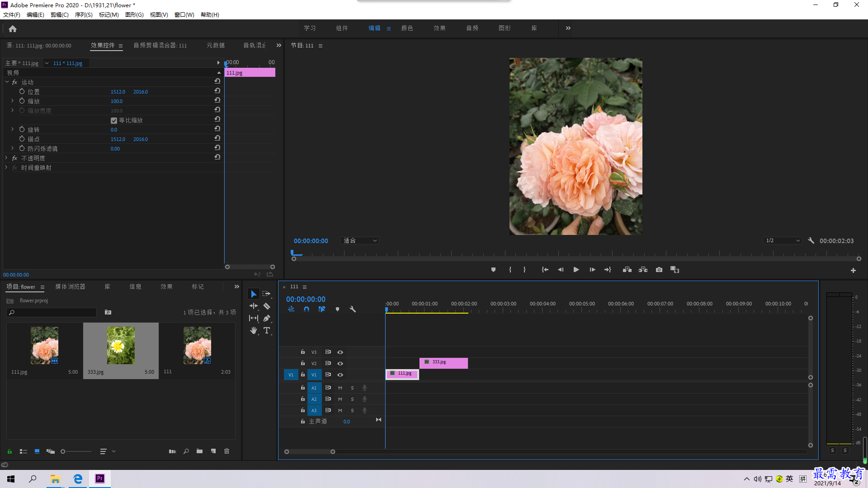Uncheck uniform scale checkbox
The width and height of the screenshot is (868, 488).
pyautogui.click(x=114, y=121)
